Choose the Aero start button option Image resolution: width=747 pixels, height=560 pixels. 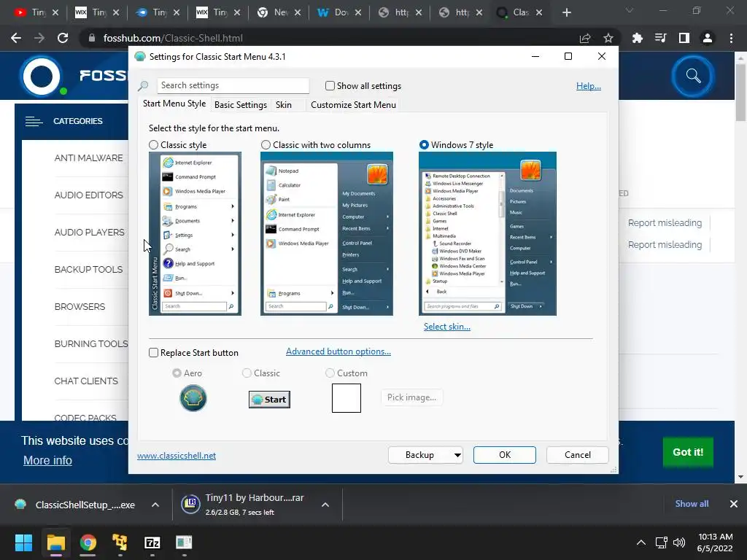[x=177, y=373]
